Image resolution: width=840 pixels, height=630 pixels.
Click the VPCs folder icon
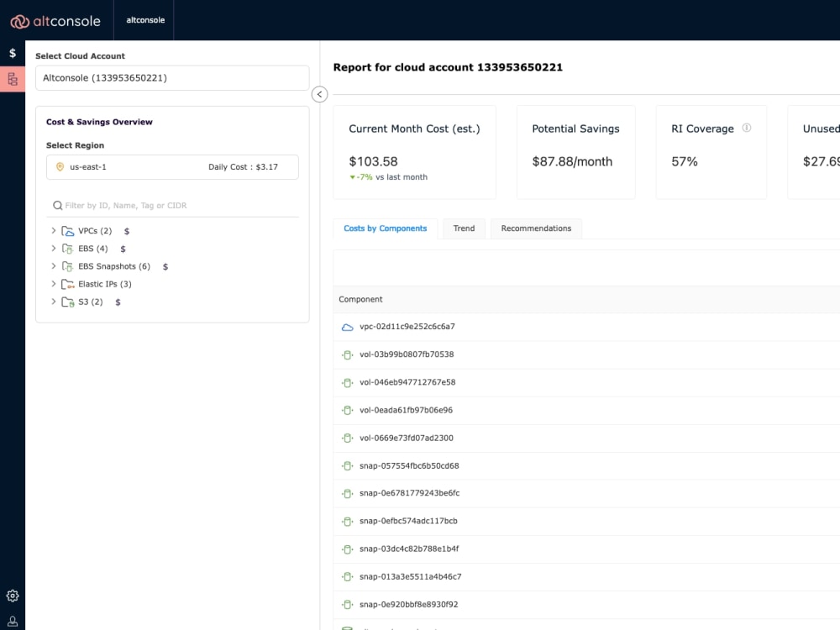coord(67,231)
